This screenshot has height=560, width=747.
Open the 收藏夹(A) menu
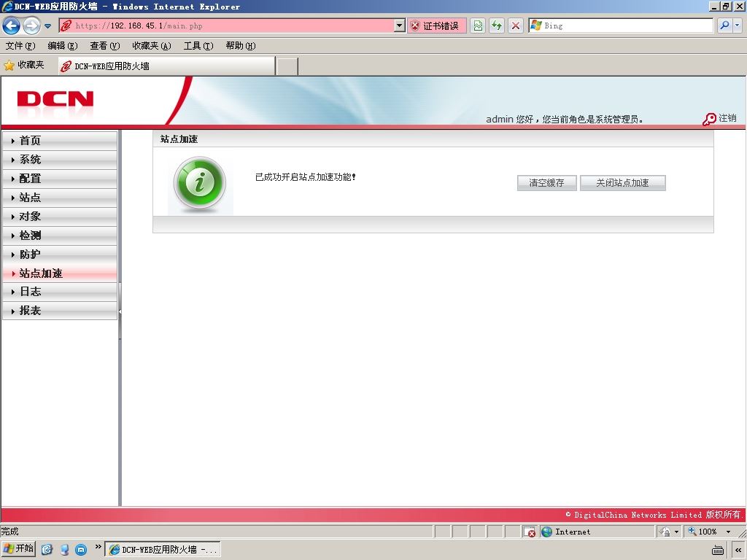pyautogui.click(x=152, y=46)
